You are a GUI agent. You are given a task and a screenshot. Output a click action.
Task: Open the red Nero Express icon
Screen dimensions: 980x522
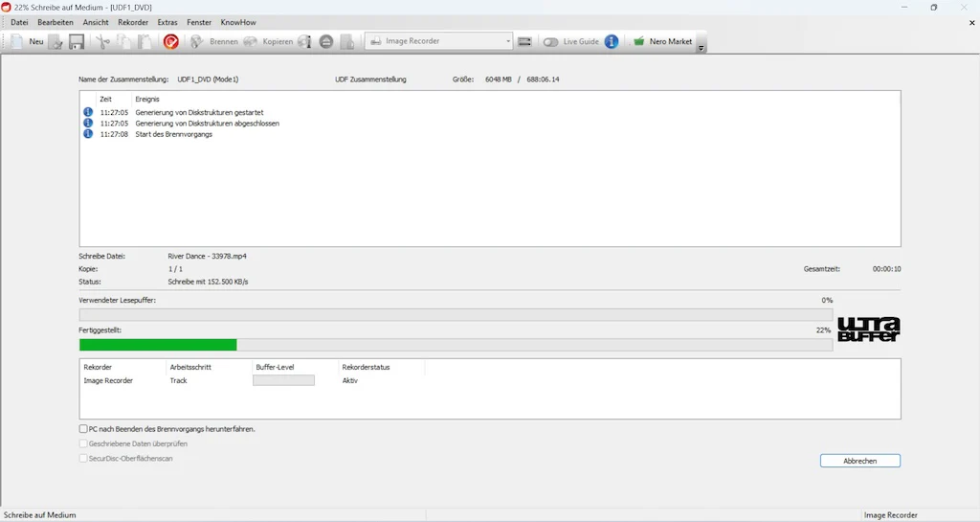point(170,41)
